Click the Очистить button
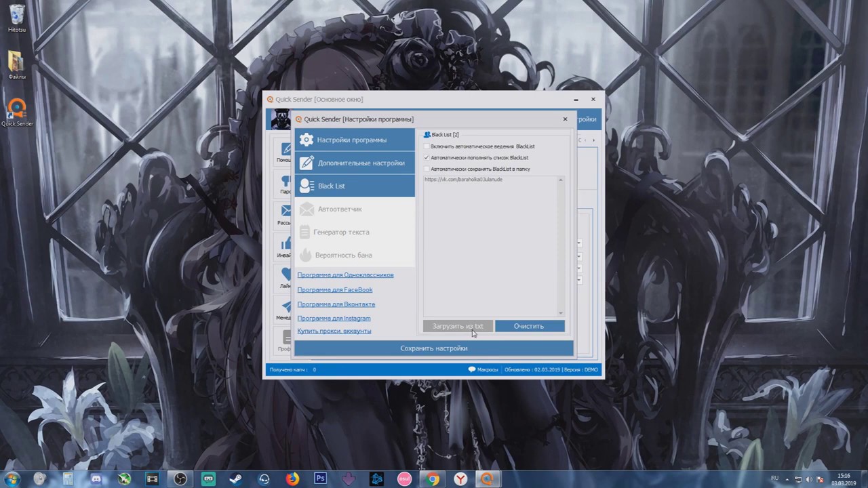Screen dimensions: 868x488 529,326
